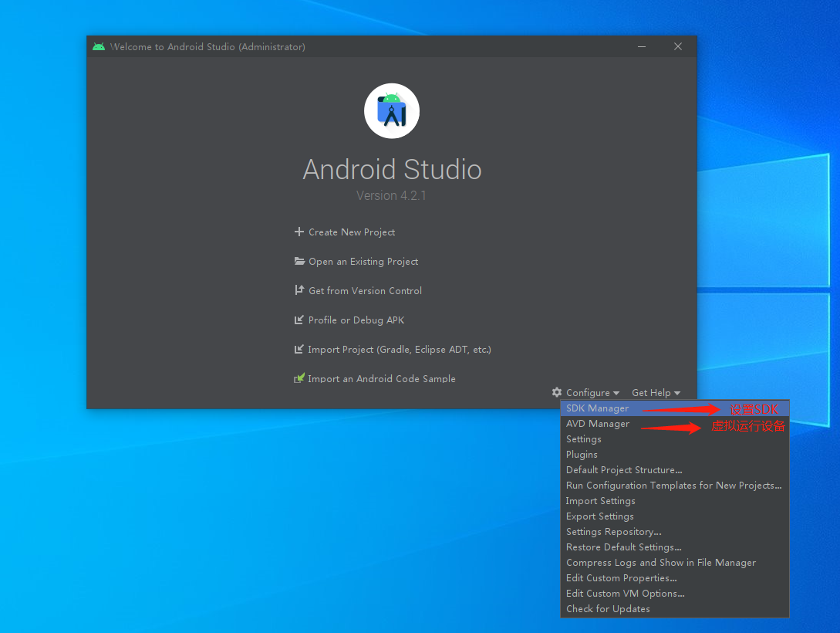The width and height of the screenshot is (840, 633).
Task: Choose Compress Logs and Show in File Manager
Action: (x=661, y=562)
